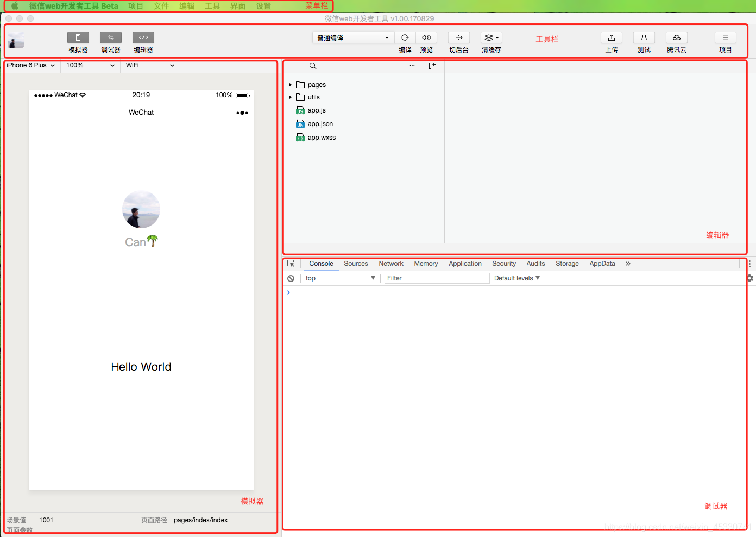
Task: Click the Can nickname text in simulator
Action: (x=141, y=242)
